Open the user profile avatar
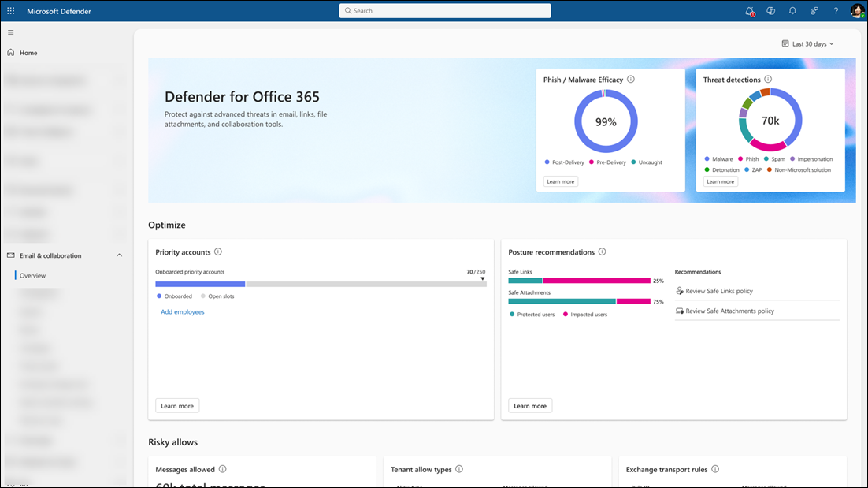The width and height of the screenshot is (868, 488). (857, 10)
